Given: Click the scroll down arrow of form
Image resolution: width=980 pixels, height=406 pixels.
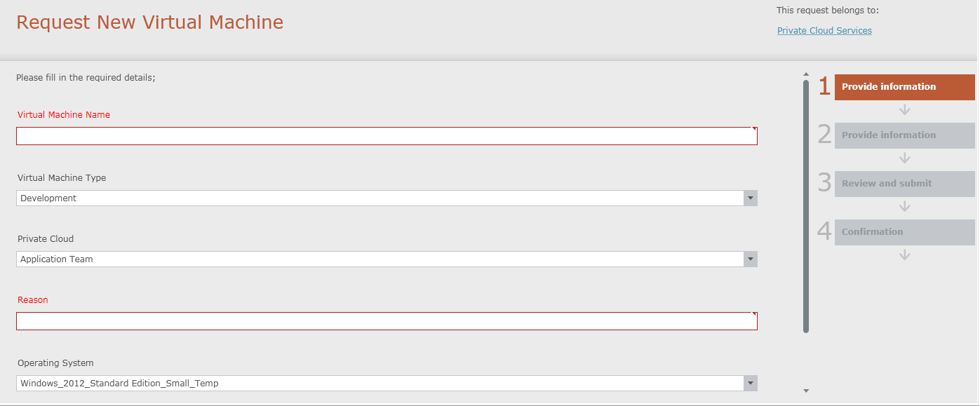Looking at the screenshot, I should 806,391.
